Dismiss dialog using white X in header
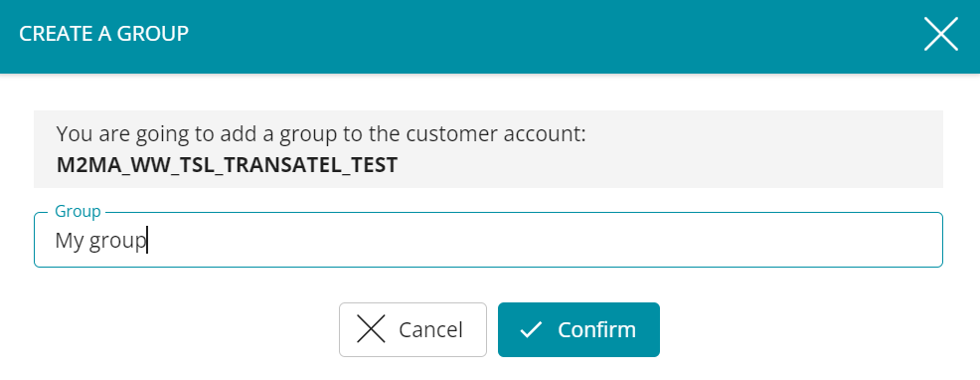Screen dimensions: 980x380 pyautogui.click(x=940, y=34)
